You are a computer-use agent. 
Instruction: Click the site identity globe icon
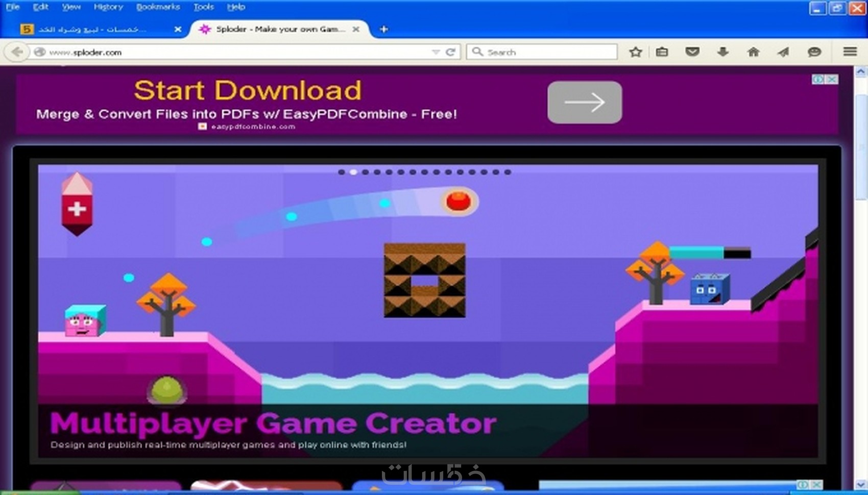[39, 52]
